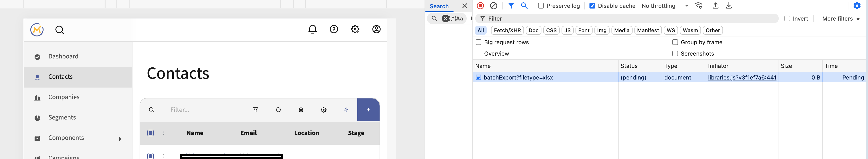868x159 pixels.
Task: Filter by Doc requests
Action: pyautogui.click(x=533, y=30)
